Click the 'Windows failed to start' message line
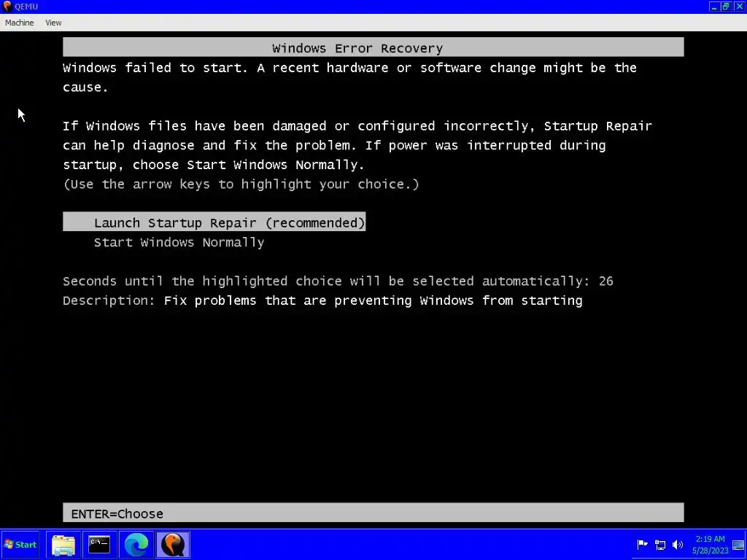The height and width of the screenshot is (560, 747). 349,77
